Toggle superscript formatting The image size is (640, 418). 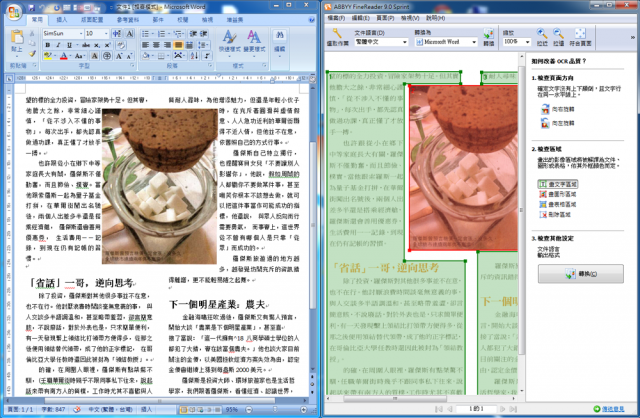click(107, 45)
